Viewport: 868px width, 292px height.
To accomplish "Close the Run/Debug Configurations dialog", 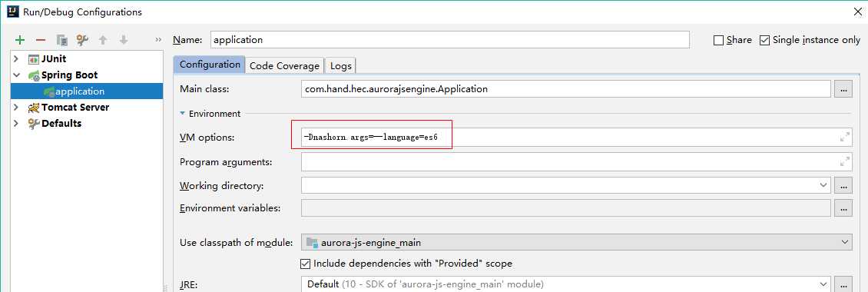I will click(x=857, y=12).
